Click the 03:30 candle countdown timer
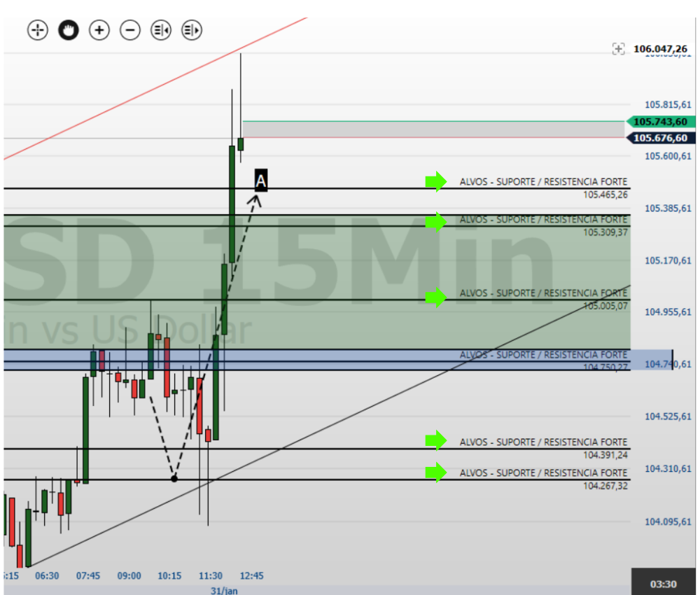Image resolution: width=700 pixels, height=595 pixels. pos(664,584)
